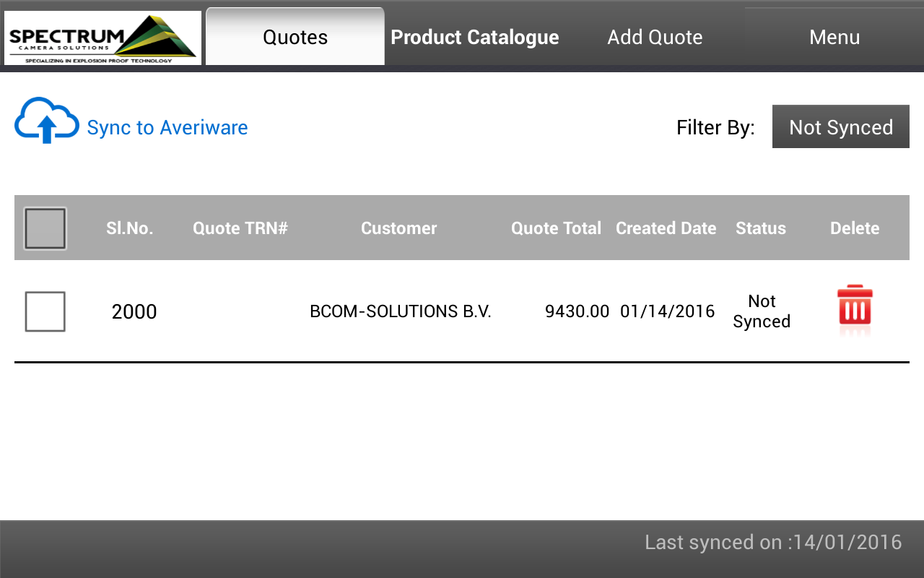Select the serial number 2000 cell
The height and width of the screenshot is (578, 924).
coord(134,311)
